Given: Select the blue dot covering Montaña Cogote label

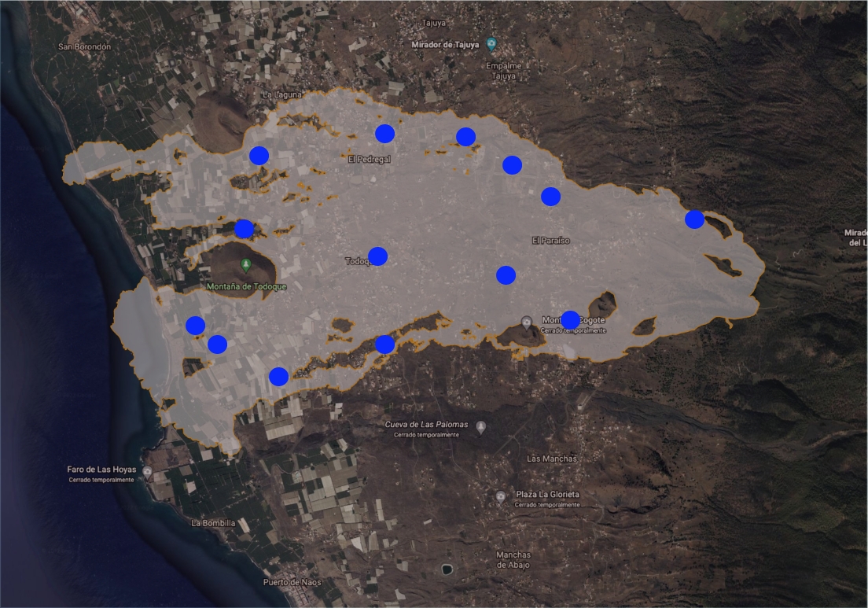Looking at the screenshot, I should (570, 320).
